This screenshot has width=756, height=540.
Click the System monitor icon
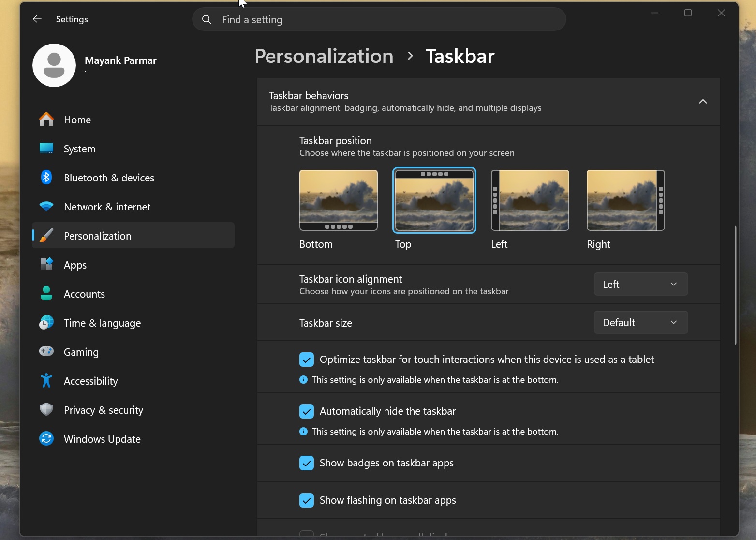46,149
